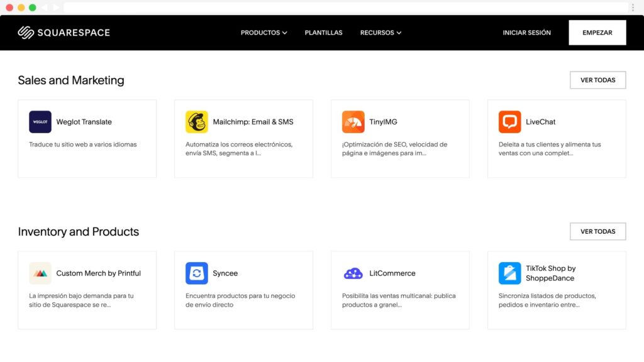Click the LitCommerce cloud icon
This screenshot has width=644, height=362.
(353, 273)
